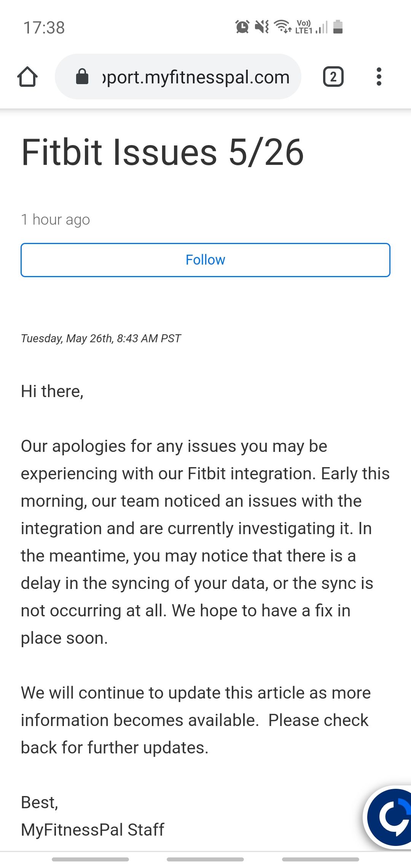Tap the padlock site security icon
This screenshot has width=411, height=868.
point(82,77)
